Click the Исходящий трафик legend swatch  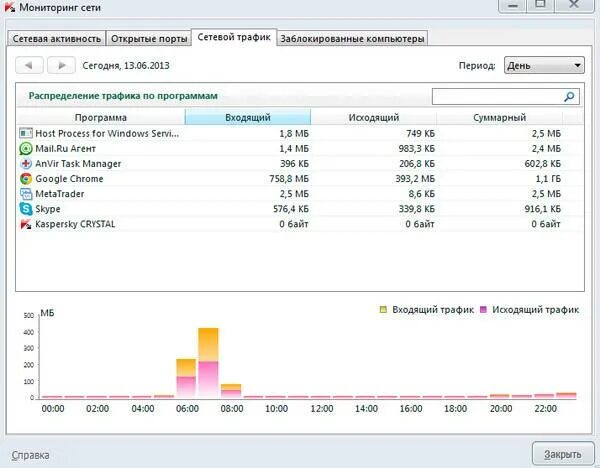click(484, 310)
